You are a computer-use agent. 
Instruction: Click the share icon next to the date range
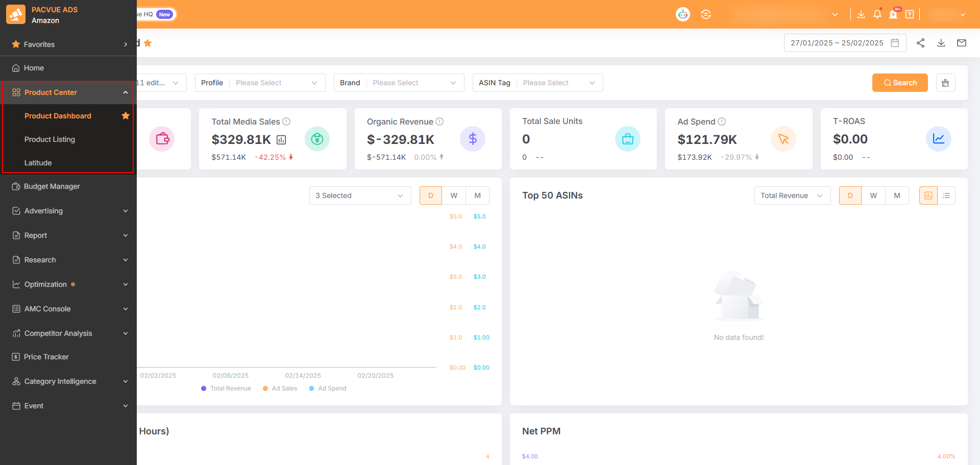pyautogui.click(x=921, y=43)
